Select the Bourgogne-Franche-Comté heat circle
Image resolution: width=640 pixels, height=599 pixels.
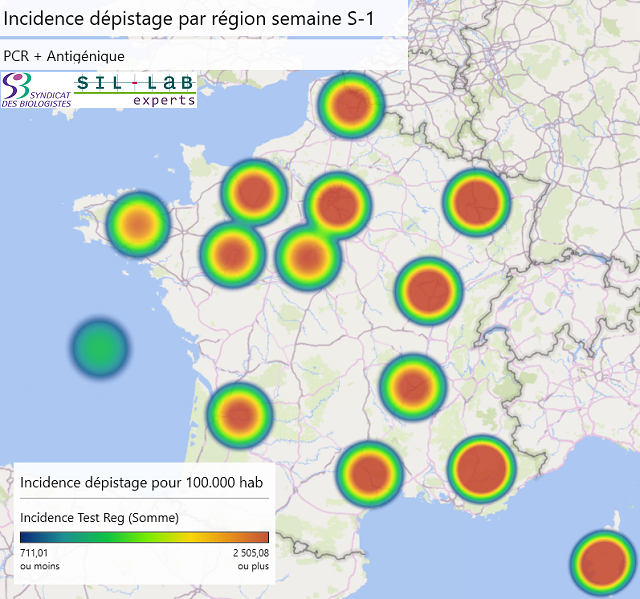pyautogui.click(x=429, y=291)
